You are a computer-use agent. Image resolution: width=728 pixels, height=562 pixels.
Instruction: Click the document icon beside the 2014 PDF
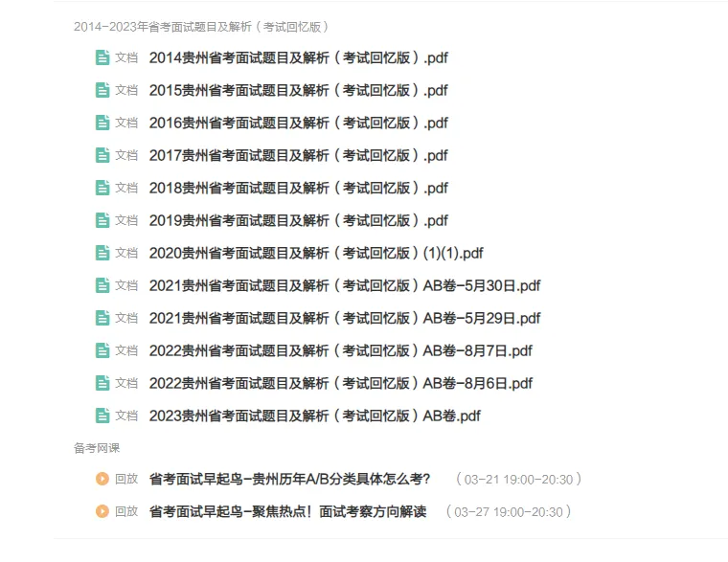point(102,57)
